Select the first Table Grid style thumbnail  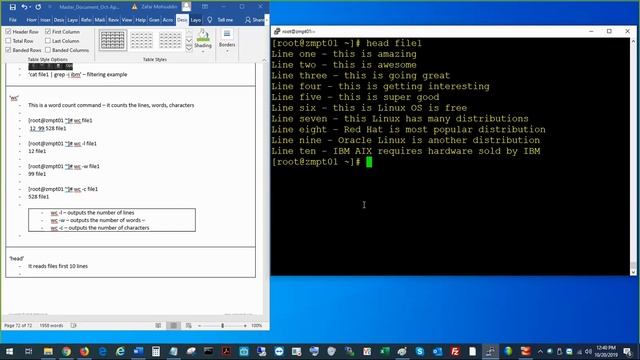[x=113, y=40]
